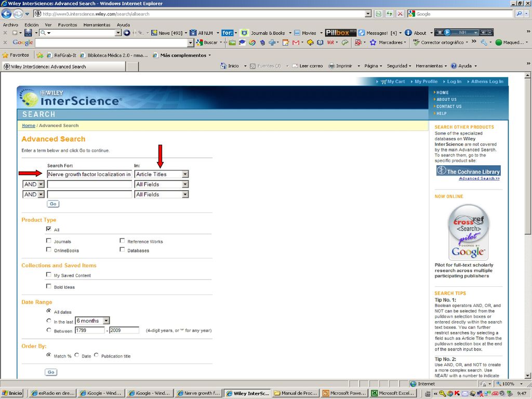Open the CrossRef Search pilot logo
The width and height of the screenshot is (532, 399).
click(x=469, y=232)
